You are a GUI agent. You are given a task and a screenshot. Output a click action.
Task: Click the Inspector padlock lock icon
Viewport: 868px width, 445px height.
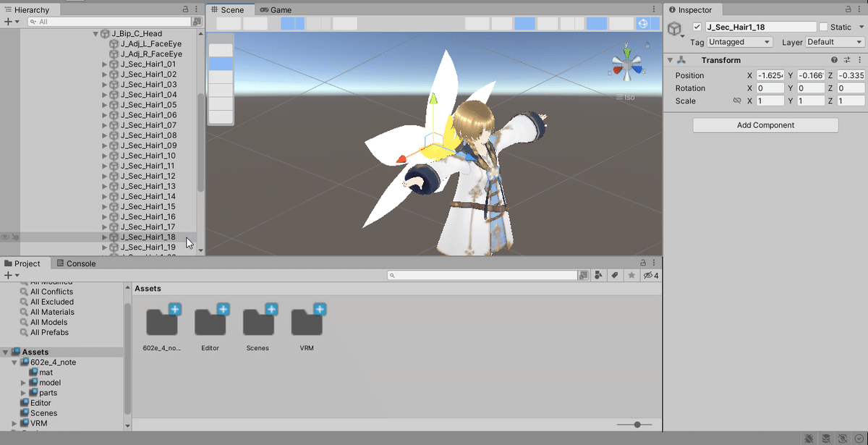pyautogui.click(x=849, y=9)
